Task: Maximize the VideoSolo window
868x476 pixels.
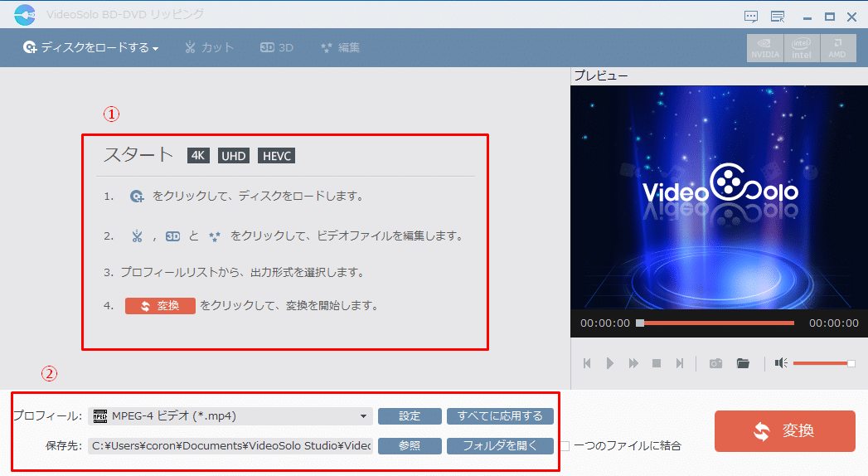Action: (x=829, y=17)
